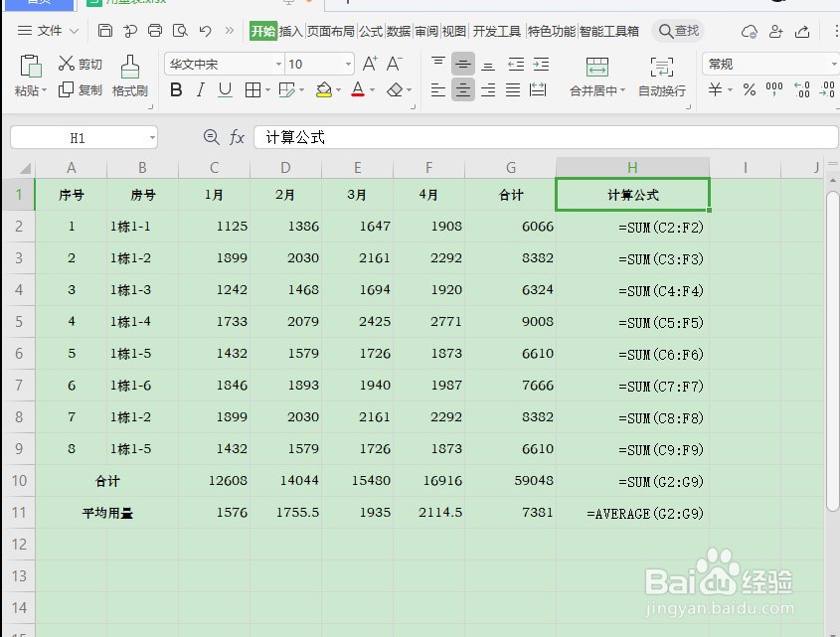Click the collaborate user icon
Screen dimensions: 840x637
coord(775,31)
